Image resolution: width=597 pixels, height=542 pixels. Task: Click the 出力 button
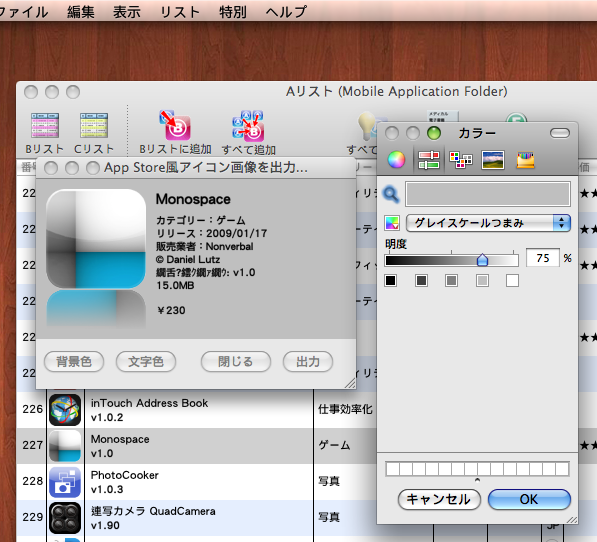308,361
